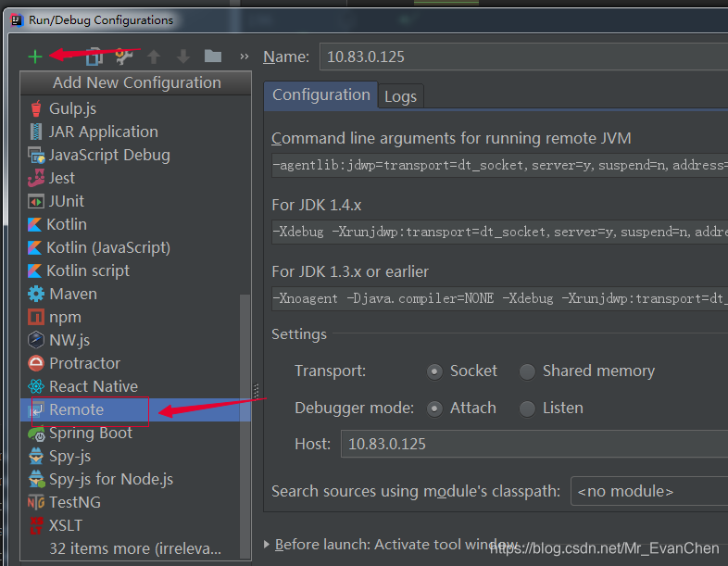The image size is (728, 566).
Task: Select the Kotlin script icon
Action: coord(34,270)
